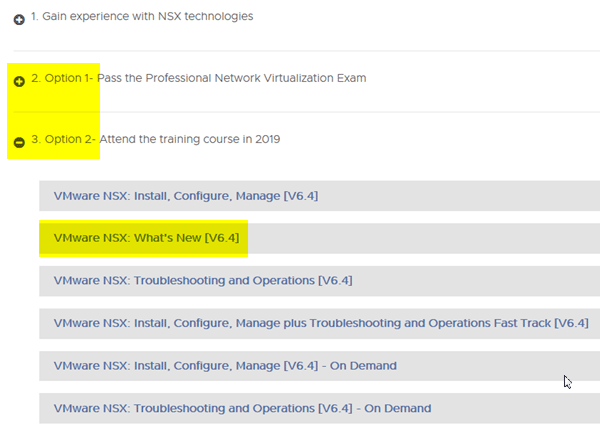Click gray row of first Install, Configure, Manage course
This screenshot has width=600, height=427.
pyautogui.click(x=320, y=196)
